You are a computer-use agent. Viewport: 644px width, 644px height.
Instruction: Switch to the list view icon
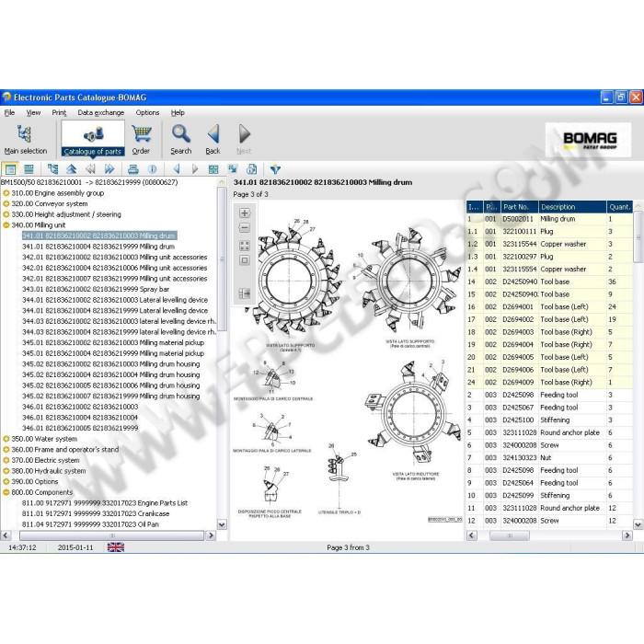click(x=29, y=168)
